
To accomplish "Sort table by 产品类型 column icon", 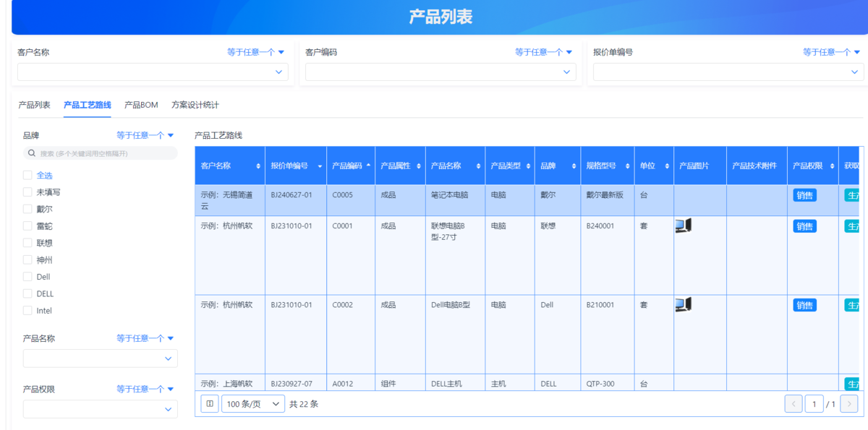I will (529, 166).
